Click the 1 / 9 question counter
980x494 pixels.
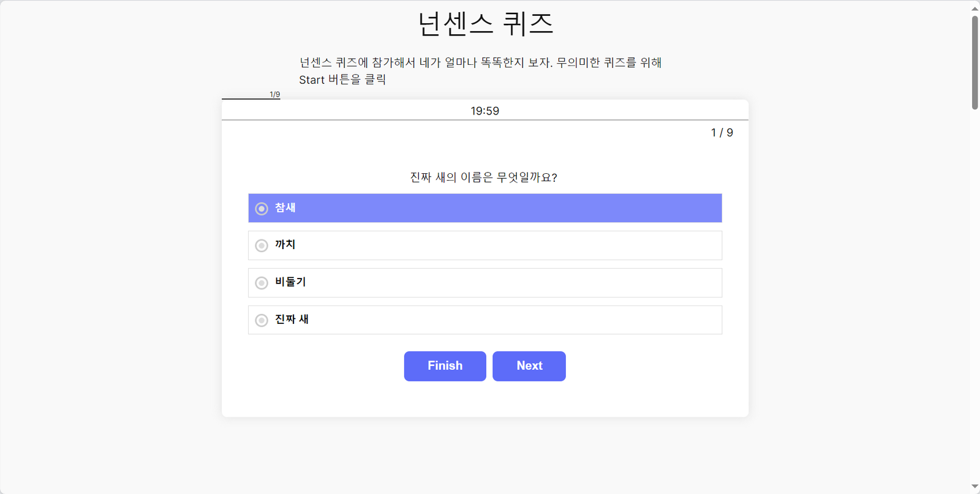tap(722, 133)
